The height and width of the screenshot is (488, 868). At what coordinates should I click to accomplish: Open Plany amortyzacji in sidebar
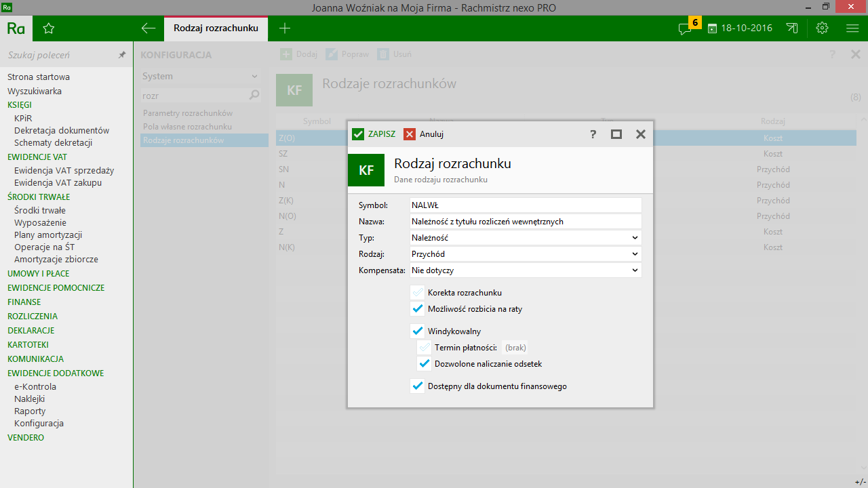click(48, 235)
